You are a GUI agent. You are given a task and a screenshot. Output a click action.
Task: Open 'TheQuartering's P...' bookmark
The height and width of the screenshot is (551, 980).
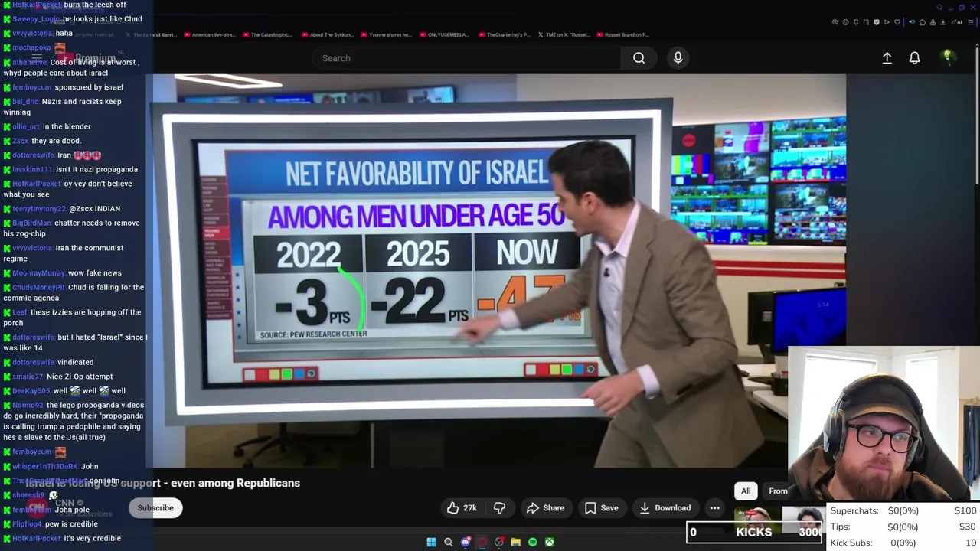pos(504,34)
